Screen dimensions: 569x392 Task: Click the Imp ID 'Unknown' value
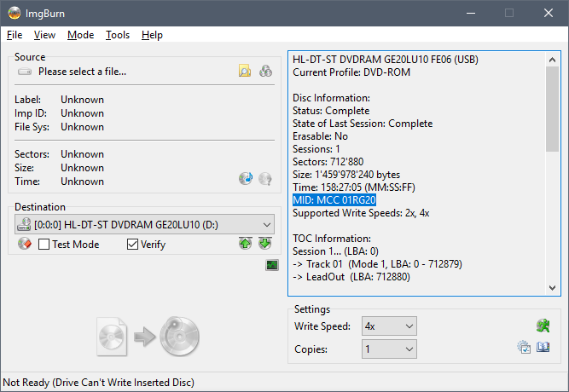click(83, 113)
